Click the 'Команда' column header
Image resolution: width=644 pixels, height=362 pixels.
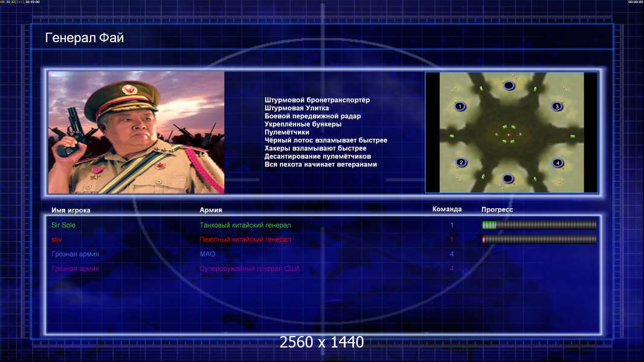point(447,209)
